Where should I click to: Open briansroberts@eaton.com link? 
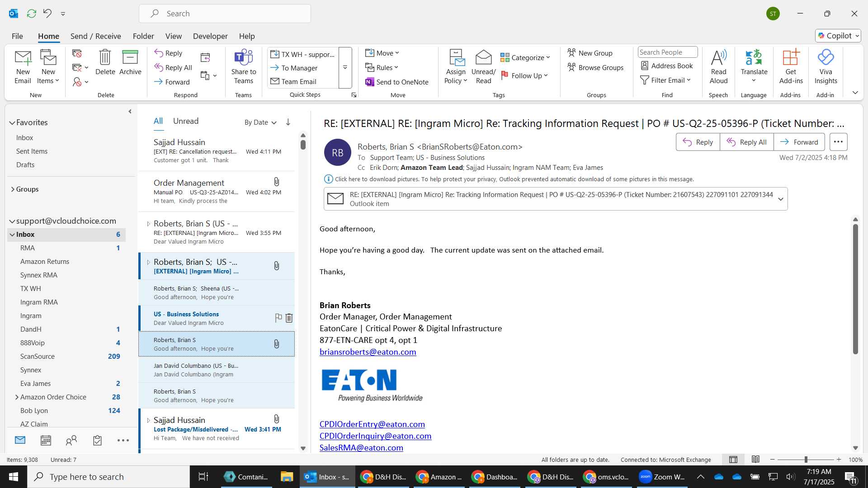point(368,352)
